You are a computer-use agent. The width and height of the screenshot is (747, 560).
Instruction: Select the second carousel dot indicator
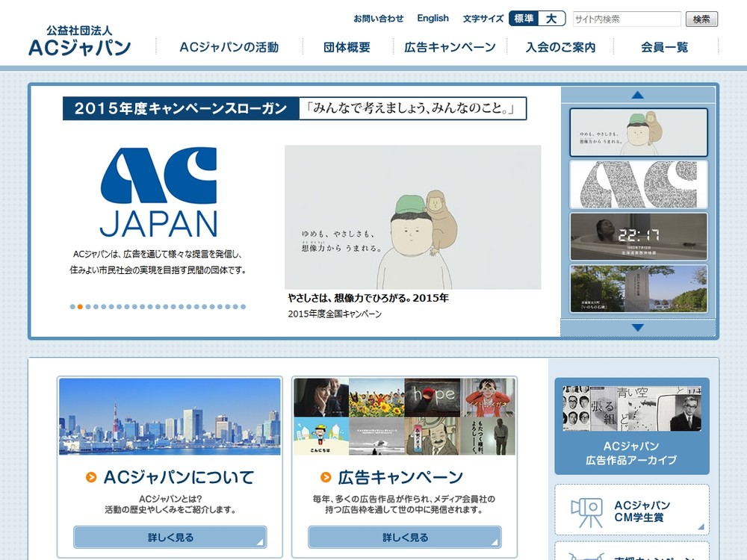(80, 307)
